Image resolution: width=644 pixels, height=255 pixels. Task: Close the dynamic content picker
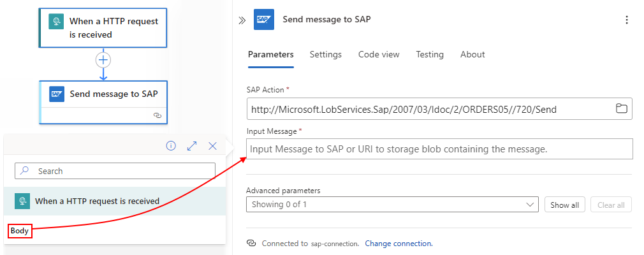212,146
